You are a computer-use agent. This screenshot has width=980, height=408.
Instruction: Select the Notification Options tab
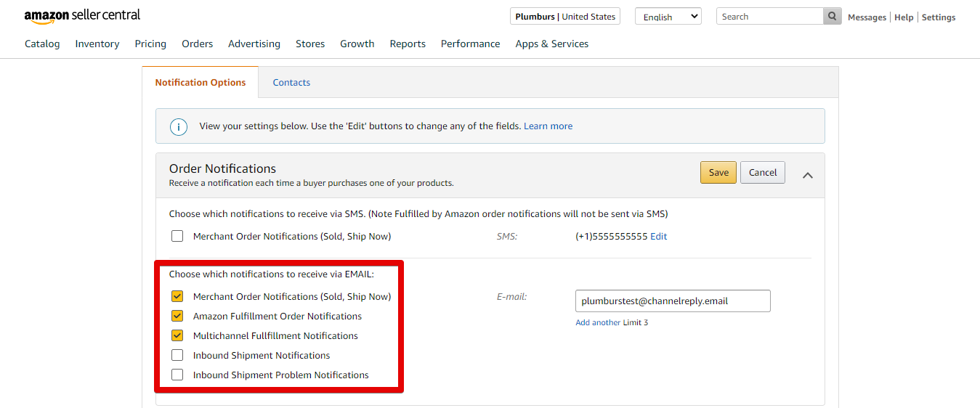click(201, 83)
